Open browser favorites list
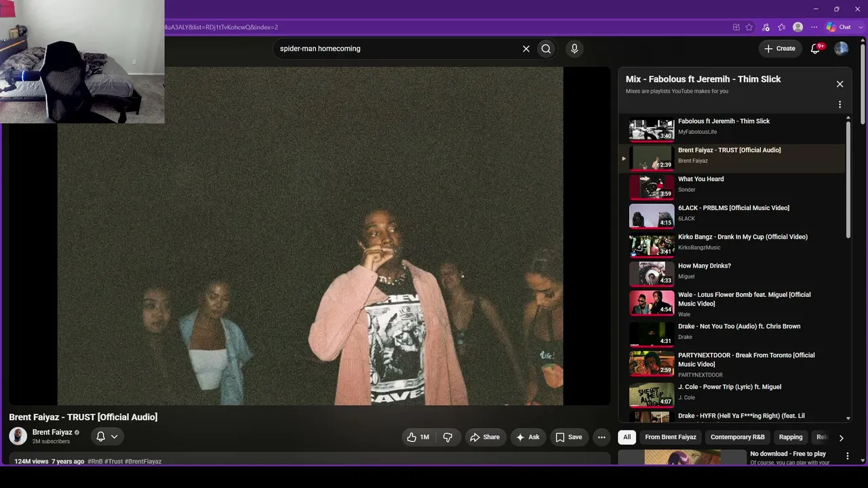The height and width of the screenshot is (488, 868). [782, 27]
